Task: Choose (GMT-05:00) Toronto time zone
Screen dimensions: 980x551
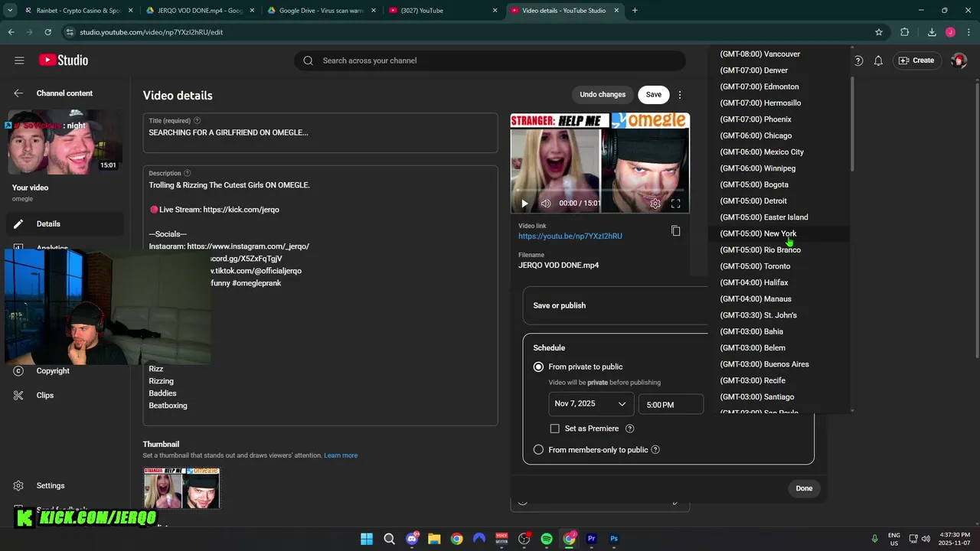Action: [x=779, y=266]
